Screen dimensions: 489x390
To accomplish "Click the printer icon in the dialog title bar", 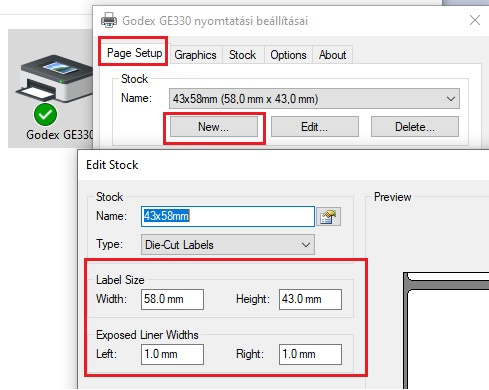I will click(x=109, y=20).
